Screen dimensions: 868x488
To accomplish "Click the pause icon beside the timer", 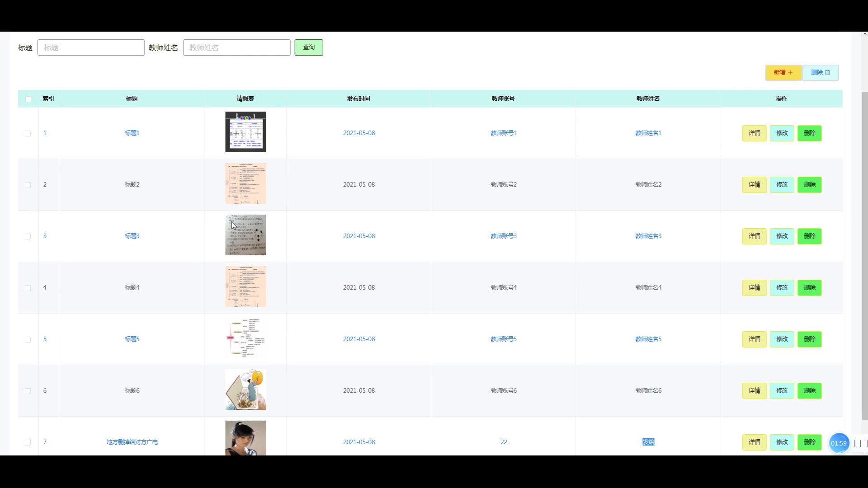I will click(858, 443).
